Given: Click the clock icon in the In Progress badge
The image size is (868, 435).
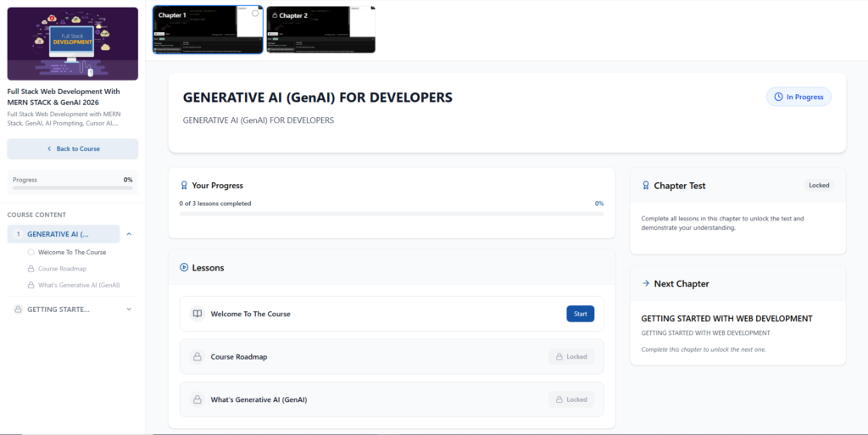Looking at the screenshot, I should pyautogui.click(x=778, y=97).
